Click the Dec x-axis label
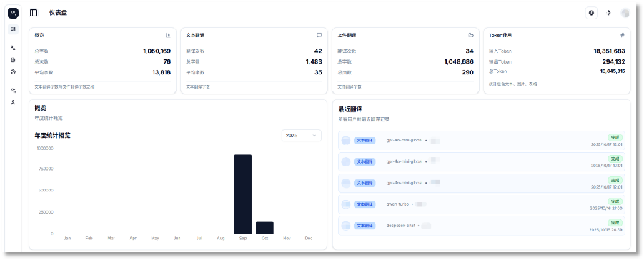644x260 pixels. (309, 239)
